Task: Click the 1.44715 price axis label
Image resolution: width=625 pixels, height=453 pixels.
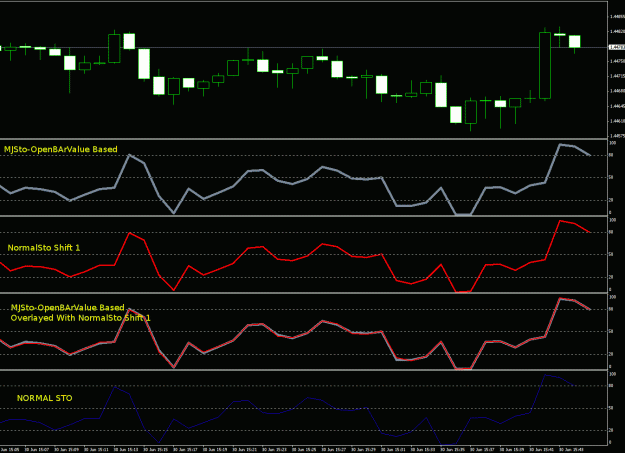Action: click(617, 76)
